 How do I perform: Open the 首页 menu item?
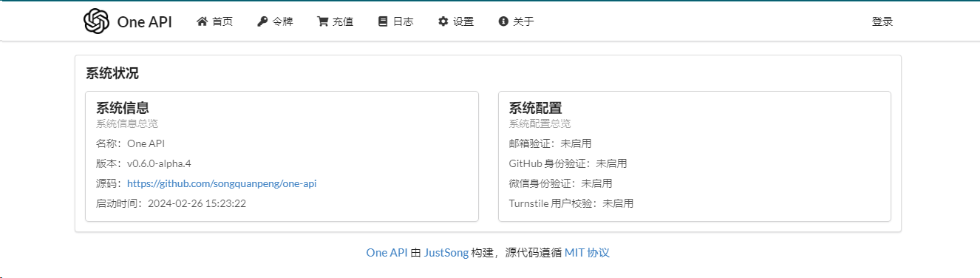[x=215, y=21]
